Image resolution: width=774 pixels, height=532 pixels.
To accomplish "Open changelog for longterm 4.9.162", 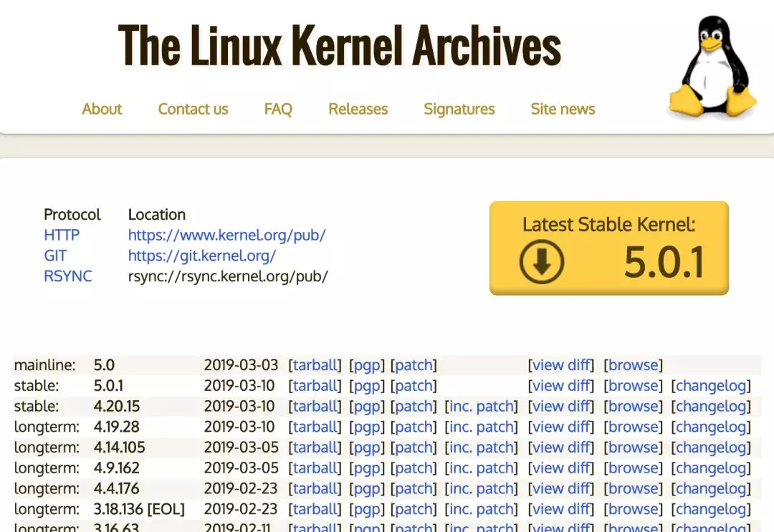I will [711, 469].
